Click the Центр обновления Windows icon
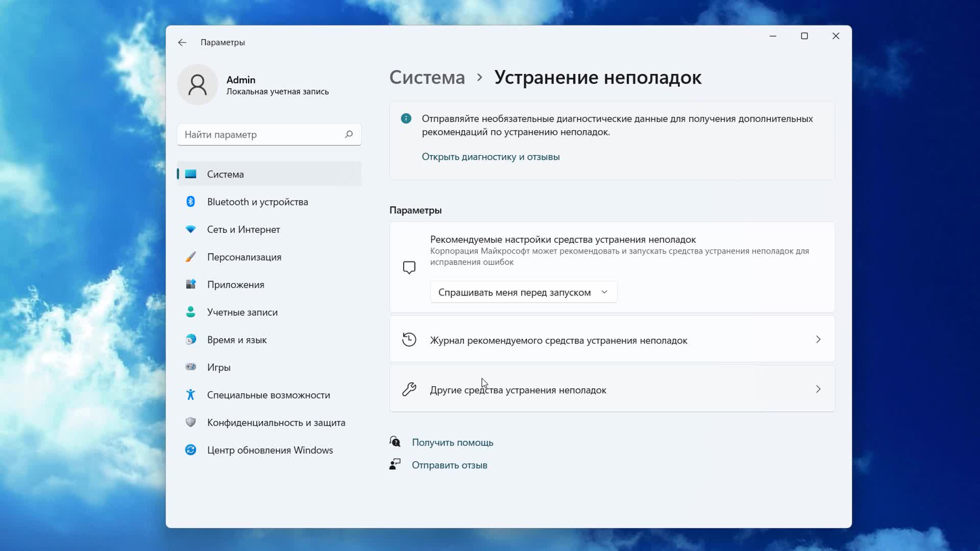The height and width of the screenshot is (551, 980). 190,449
